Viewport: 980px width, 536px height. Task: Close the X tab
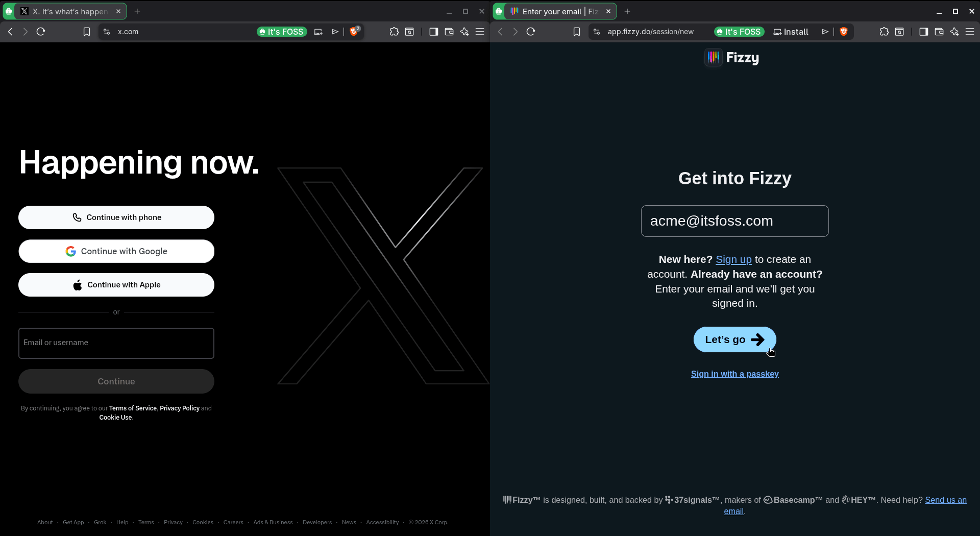118,11
